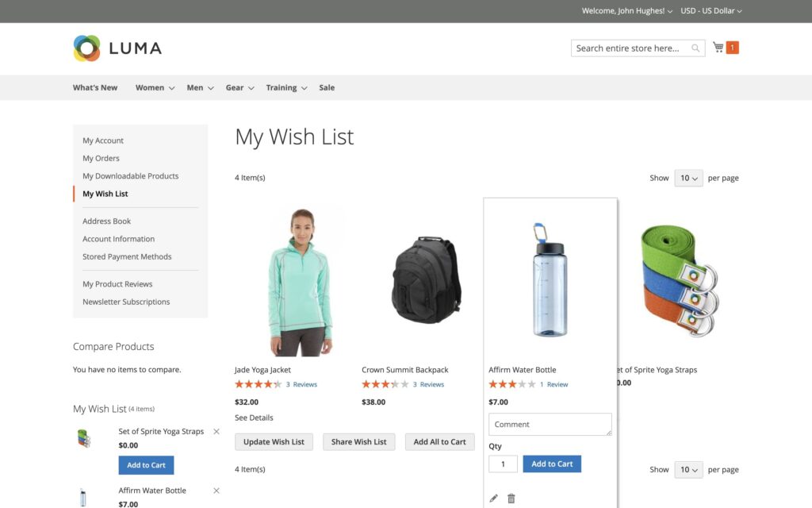Viewport: 812px width, 508px height.
Task: Click the Luma logo icon
Action: pyautogui.click(x=86, y=48)
